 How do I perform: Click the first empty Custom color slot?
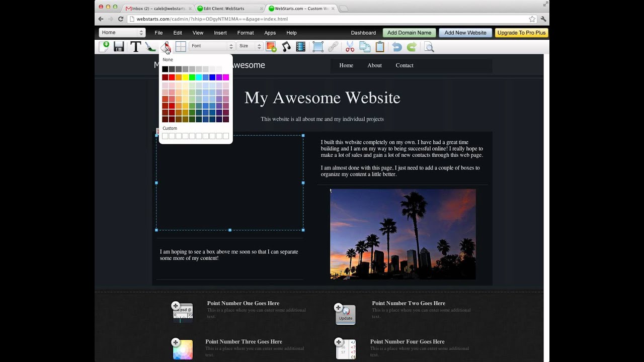pyautogui.click(x=165, y=136)
